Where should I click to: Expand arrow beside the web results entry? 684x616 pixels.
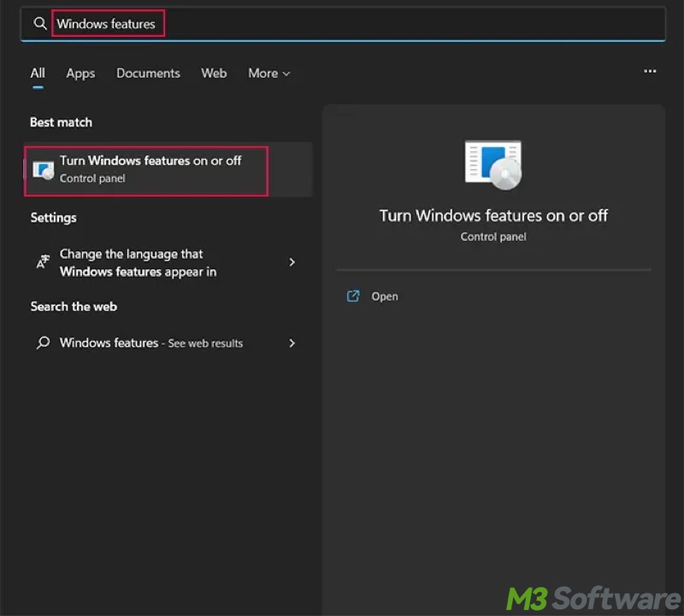pos(292,343)
